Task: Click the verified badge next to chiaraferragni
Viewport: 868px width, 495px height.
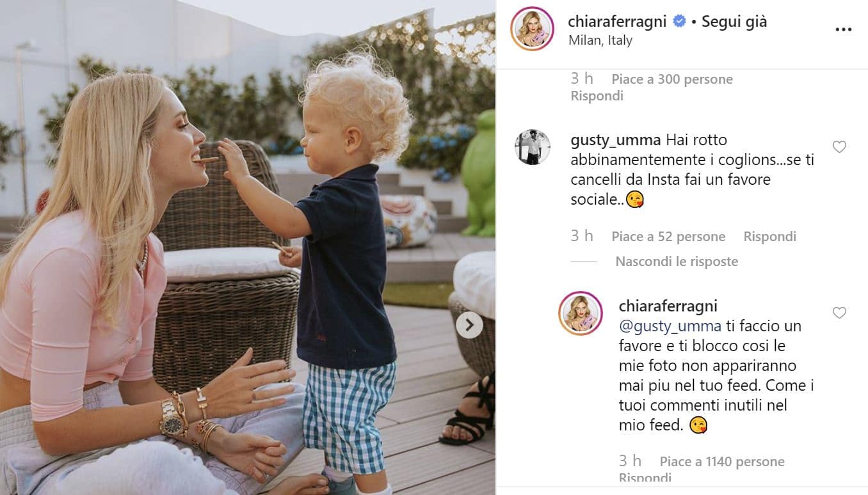Action: pyautogui.click(x=679, y=22)
